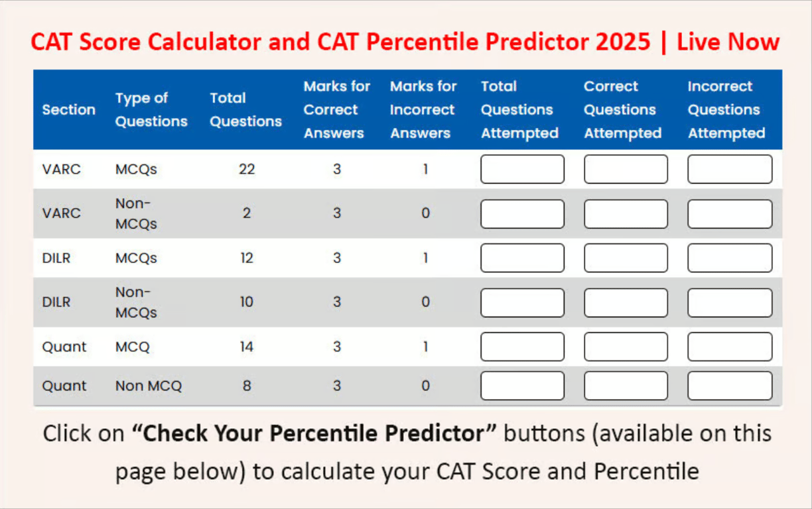Click Total Questions Attempted field for VARC MCQs
The height and width of the screenshot is (509, 812).
tap(521, 169)
